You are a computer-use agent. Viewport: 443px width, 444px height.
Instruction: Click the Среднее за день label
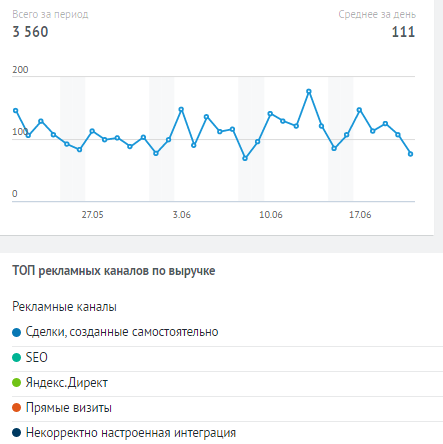(x=377, y=14)
